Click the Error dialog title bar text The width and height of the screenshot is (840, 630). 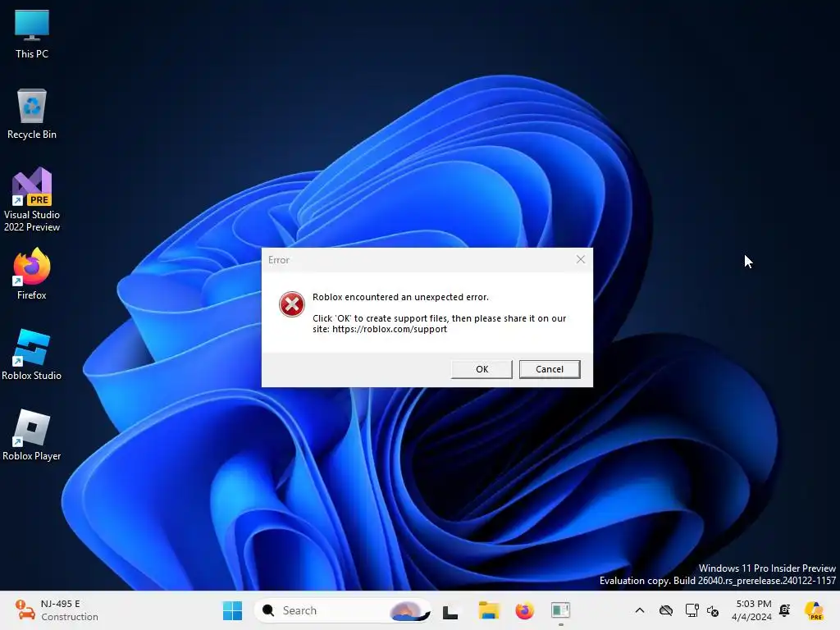279,260
